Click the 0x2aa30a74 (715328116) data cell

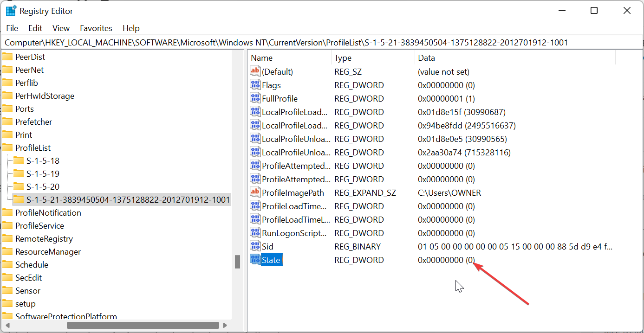464,152
